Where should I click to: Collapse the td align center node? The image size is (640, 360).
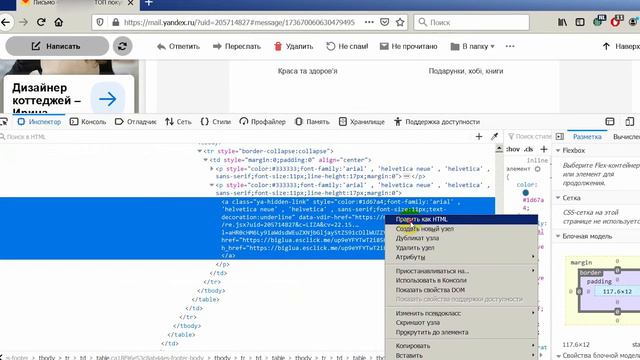coord(206,160)
